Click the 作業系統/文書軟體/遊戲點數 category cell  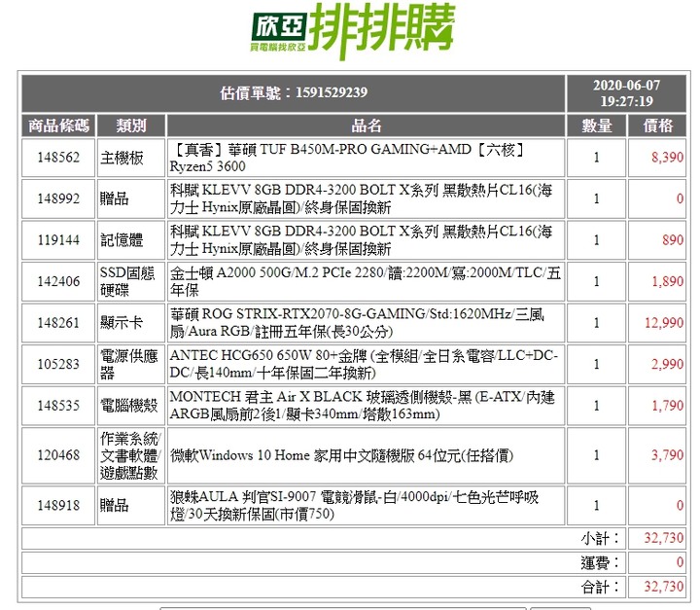[x=131, y=455]
